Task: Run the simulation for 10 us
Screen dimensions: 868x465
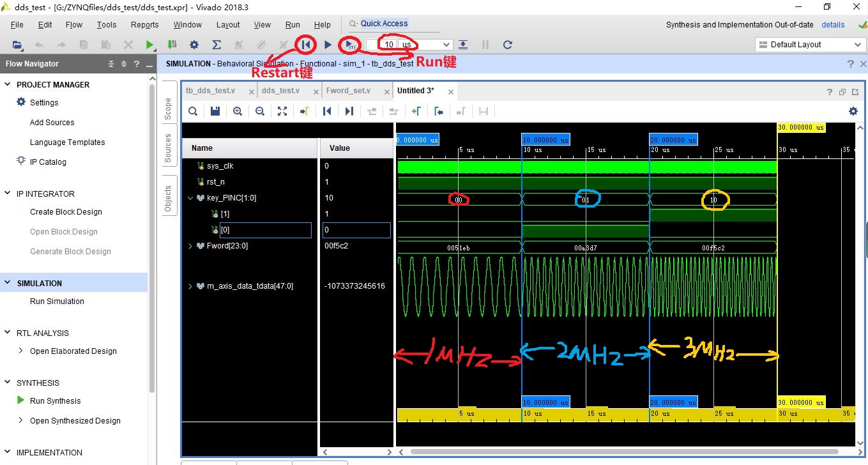Action: pyautogui.click(x=349, y=45)
